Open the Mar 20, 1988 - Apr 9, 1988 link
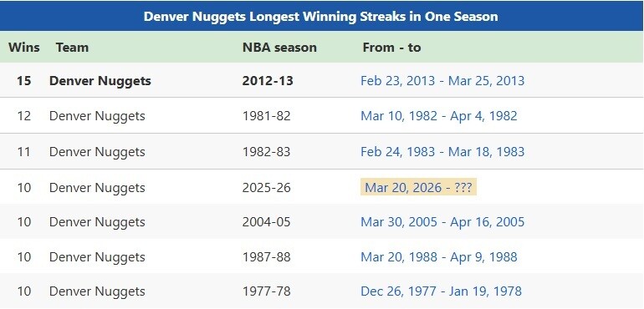 click(x=438, y=257)
